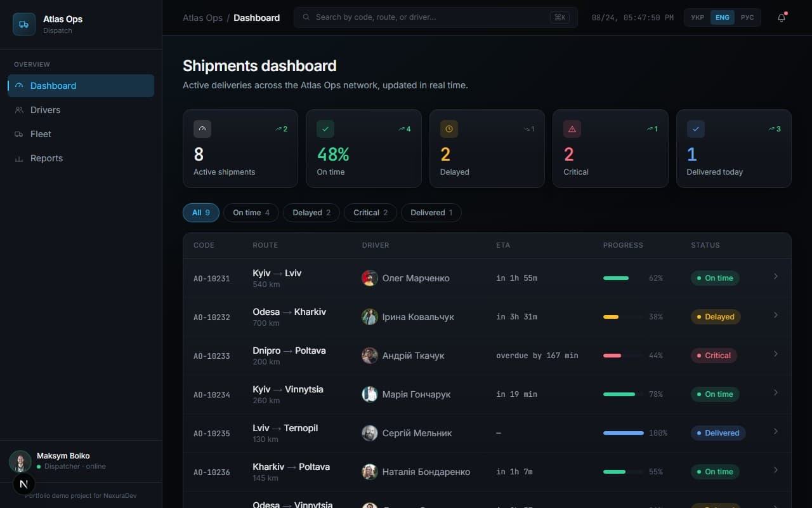Filter shipments by Delayed
Image resolution: width=812 pixels, height=508 pixels.
point(311,213)
